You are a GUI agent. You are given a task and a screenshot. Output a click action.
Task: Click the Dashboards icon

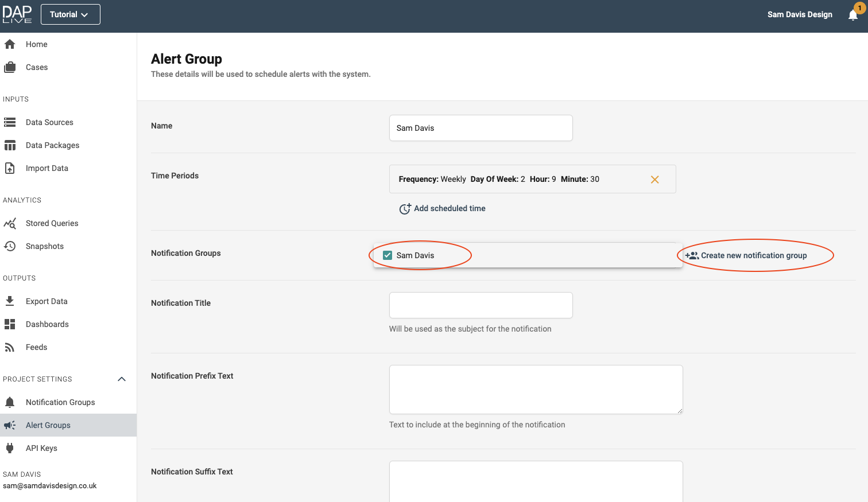tap(10, 324)
